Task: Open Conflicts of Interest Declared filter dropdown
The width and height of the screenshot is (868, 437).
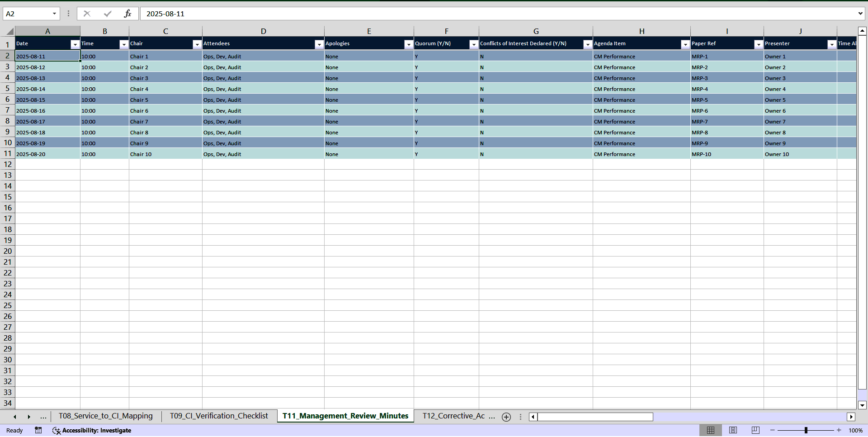Action: pos(588,44)
